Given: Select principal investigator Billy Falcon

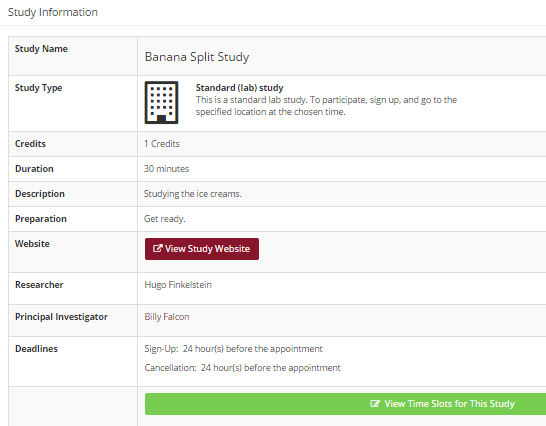Looking at the screenshot, I should (167, 317).
